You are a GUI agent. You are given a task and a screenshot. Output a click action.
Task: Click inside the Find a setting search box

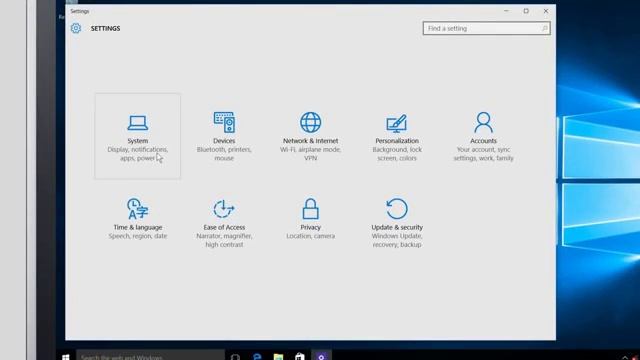tap(487, 28)
